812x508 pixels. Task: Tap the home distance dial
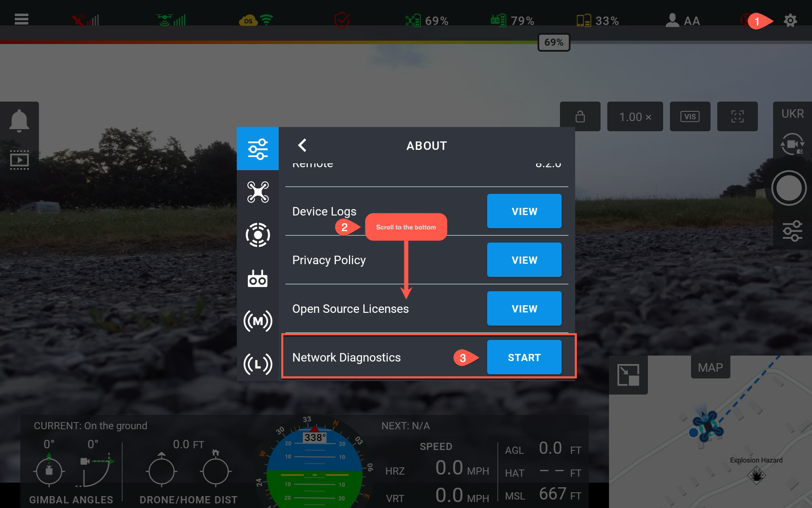[216, 469]
